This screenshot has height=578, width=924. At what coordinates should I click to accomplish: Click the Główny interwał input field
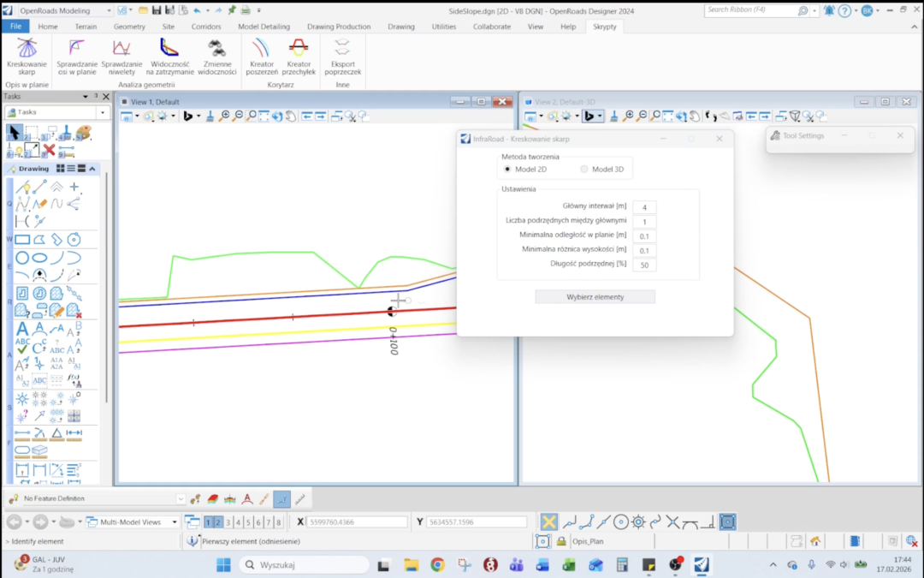[644, 206]
